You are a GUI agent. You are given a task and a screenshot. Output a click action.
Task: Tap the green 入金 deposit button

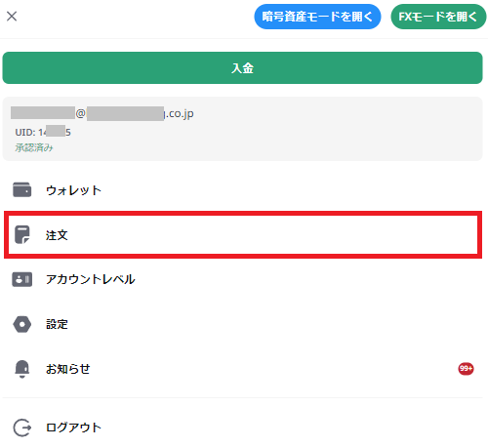pyautogui.click(x=242, y=67)
